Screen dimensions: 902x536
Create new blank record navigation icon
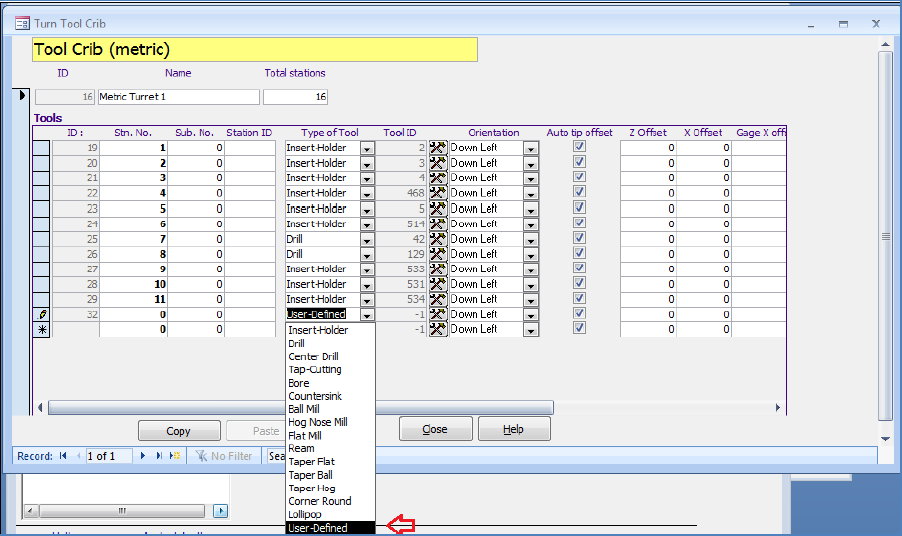pos(174,456)
